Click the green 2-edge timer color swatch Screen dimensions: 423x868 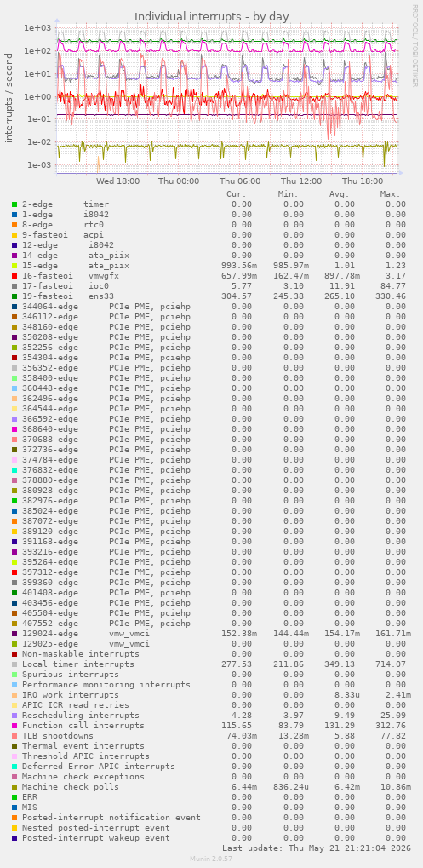coord(14,204)
